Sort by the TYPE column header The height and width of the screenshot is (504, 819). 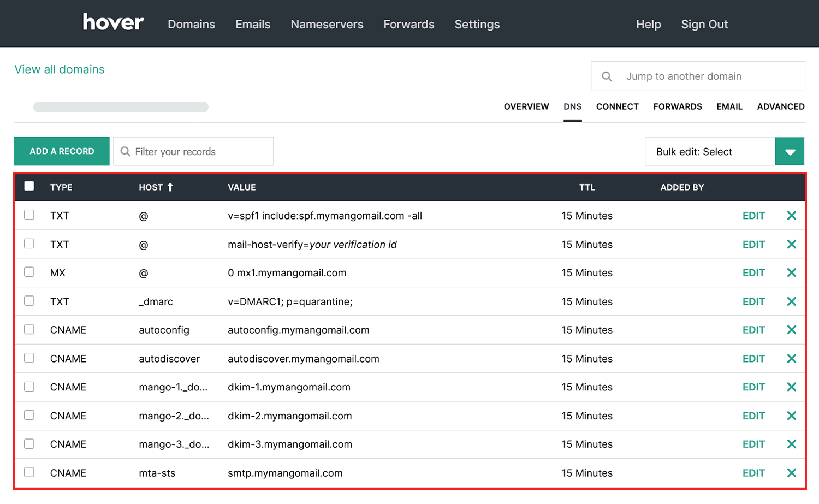61,187
